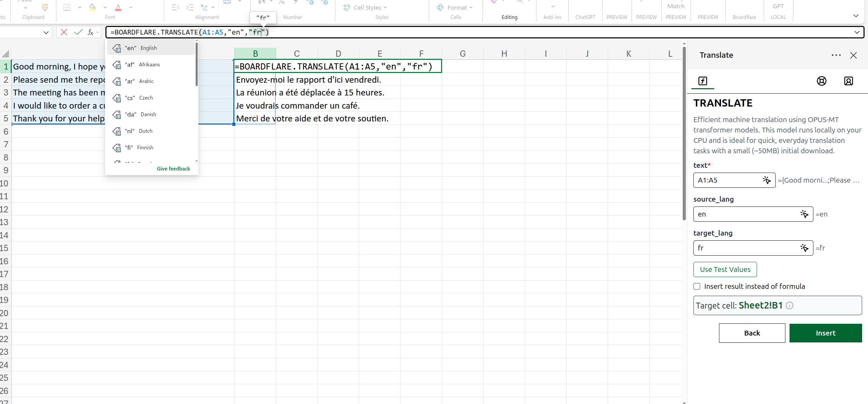Screen dimensions: 868x404
Task: Select "fi" Finnish from the suggestion list
Action: [x=151, y=148]
